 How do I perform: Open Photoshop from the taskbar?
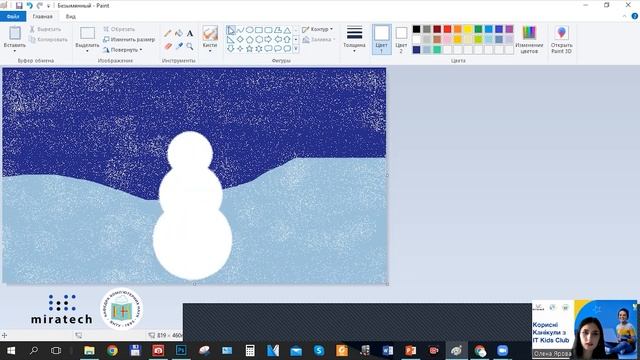(181, 350)
